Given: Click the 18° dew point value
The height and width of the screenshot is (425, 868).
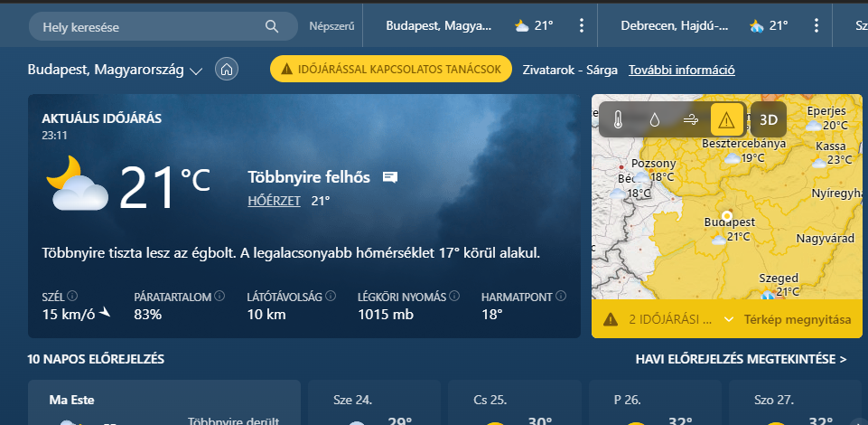Looking at the screenshot, I should pyautogui.click(x=491, y=315).
